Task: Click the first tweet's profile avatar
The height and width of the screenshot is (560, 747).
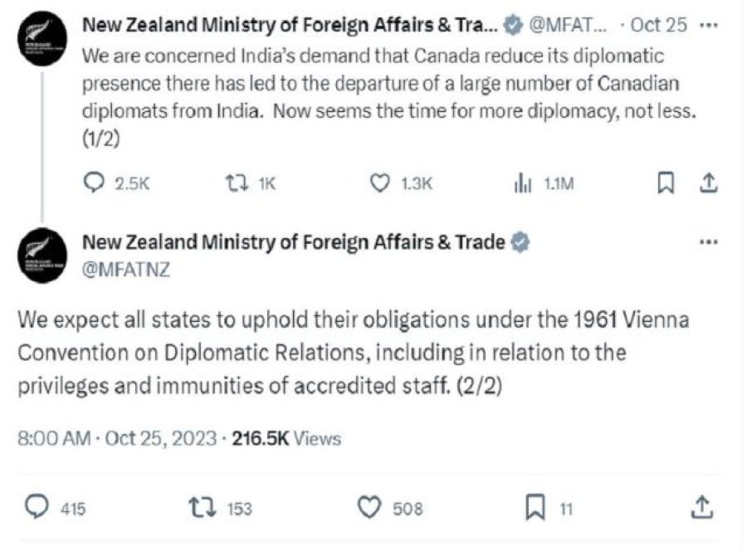Action: point(42,38)
